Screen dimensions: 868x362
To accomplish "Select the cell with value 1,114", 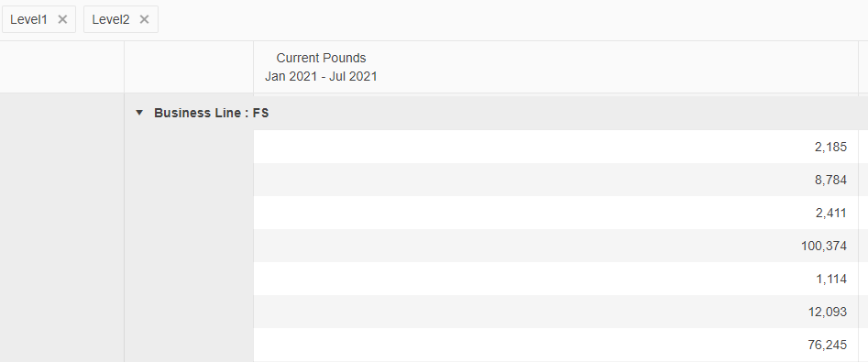I will tap(555, 279).
